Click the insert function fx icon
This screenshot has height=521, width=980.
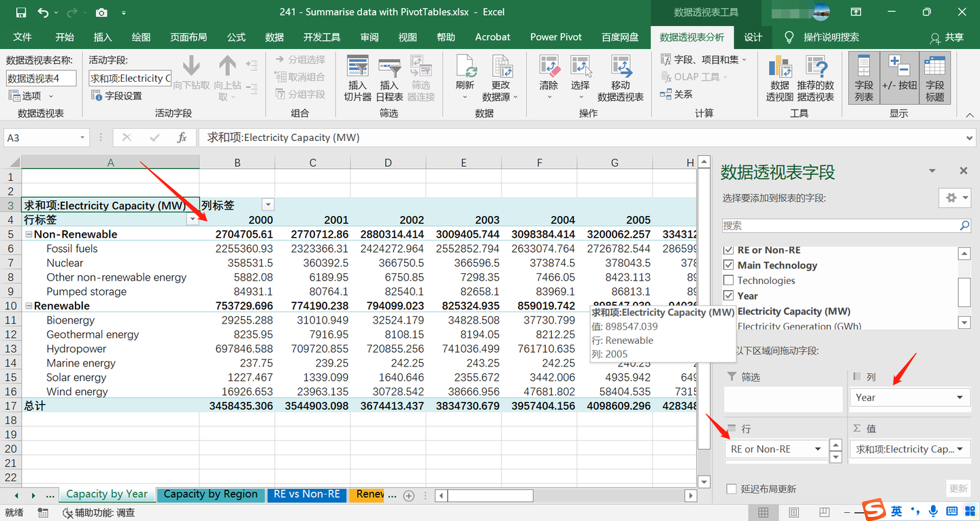tap(182, 138)
